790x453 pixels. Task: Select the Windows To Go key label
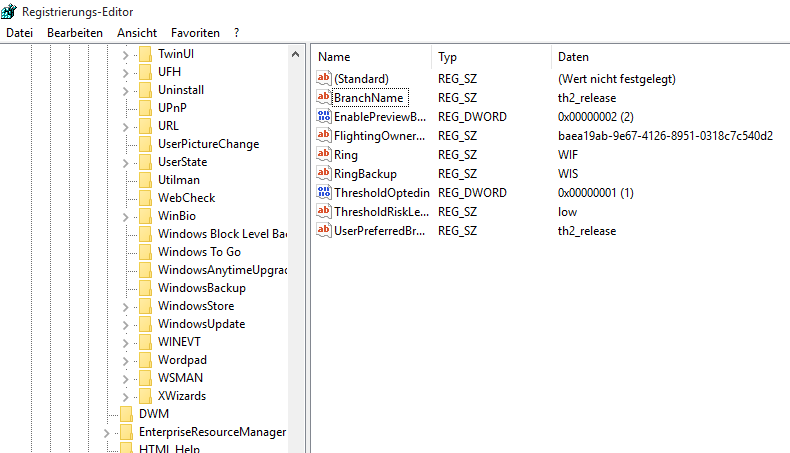[199, 252]
